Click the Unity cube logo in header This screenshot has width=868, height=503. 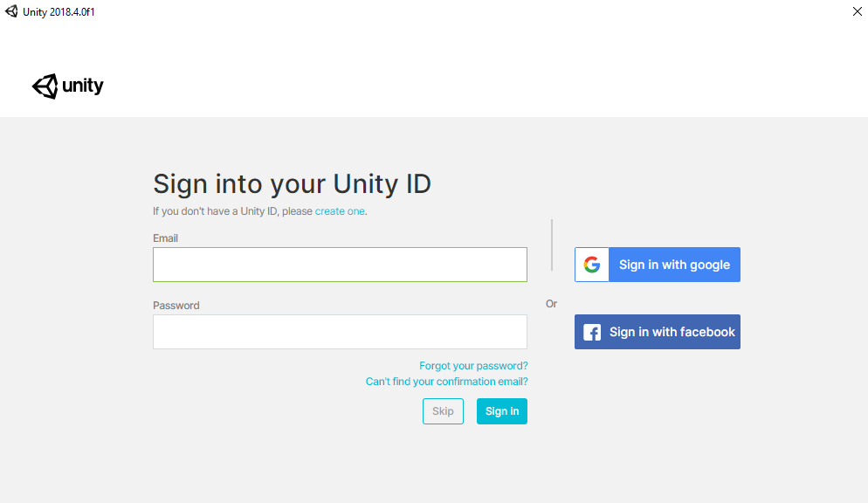[45, 86]
